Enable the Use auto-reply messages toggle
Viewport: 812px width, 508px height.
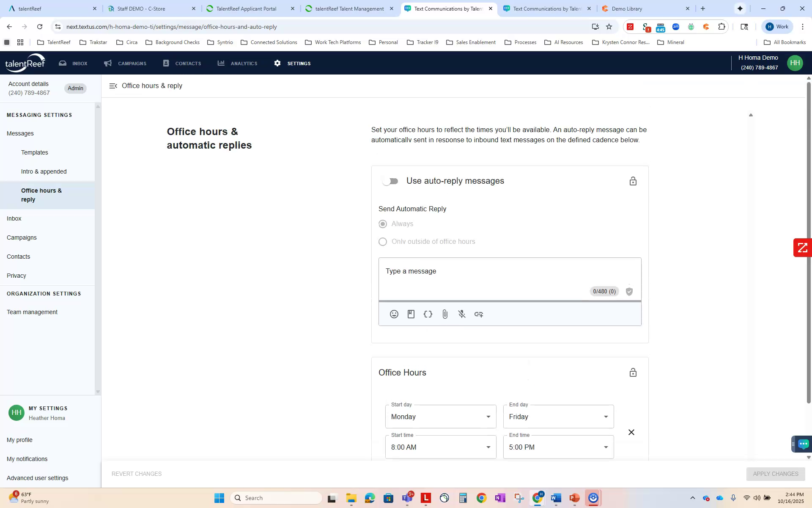(390, 181)
